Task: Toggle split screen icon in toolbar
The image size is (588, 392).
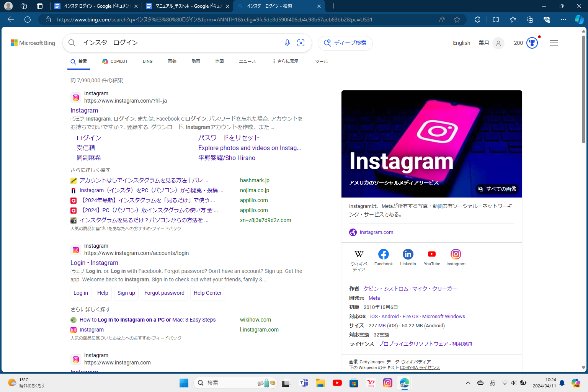Action: click(496, 20)
